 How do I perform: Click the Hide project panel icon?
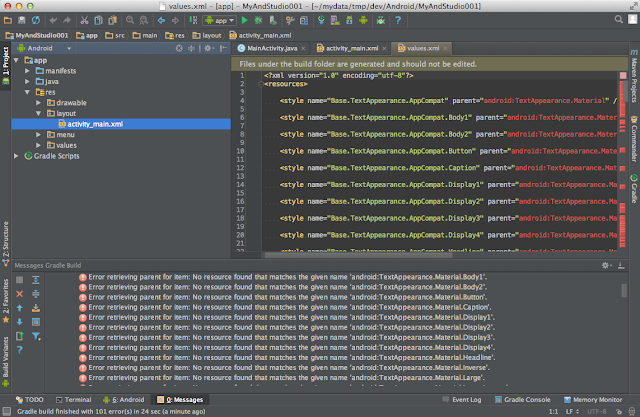coord(223,48)
